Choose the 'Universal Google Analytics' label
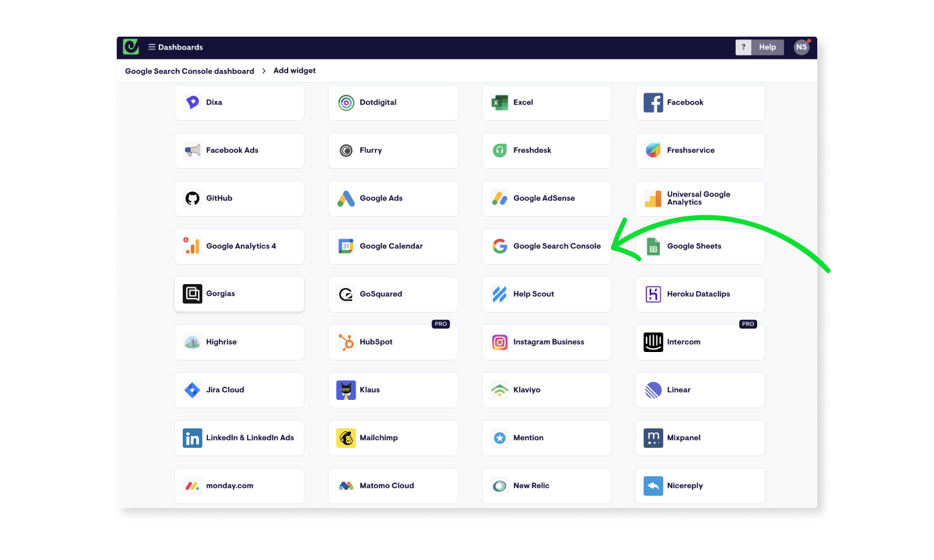 tap(698, 198)
